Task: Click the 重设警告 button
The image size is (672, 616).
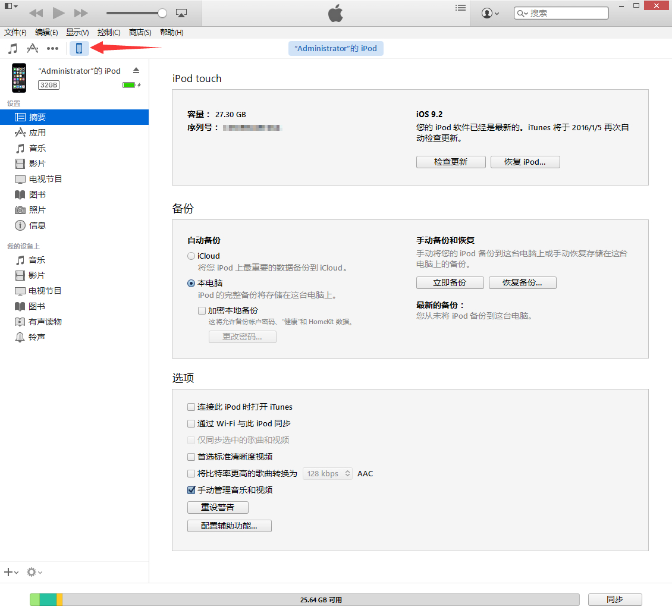Action: (218, 507)
